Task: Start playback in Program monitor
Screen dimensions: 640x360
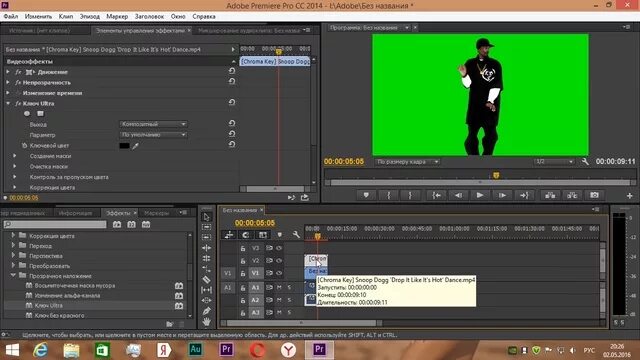Action: (x=480, y=196)
